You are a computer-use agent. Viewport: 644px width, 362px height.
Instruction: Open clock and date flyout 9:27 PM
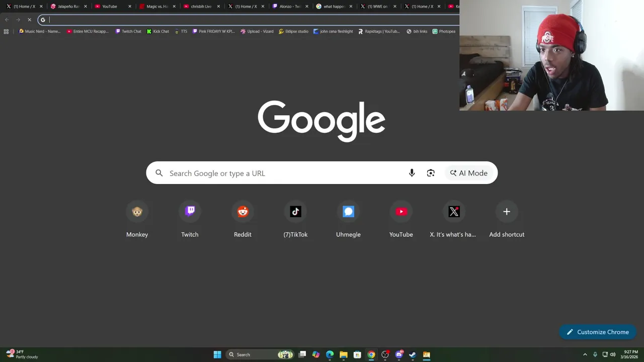pos(630,354)
